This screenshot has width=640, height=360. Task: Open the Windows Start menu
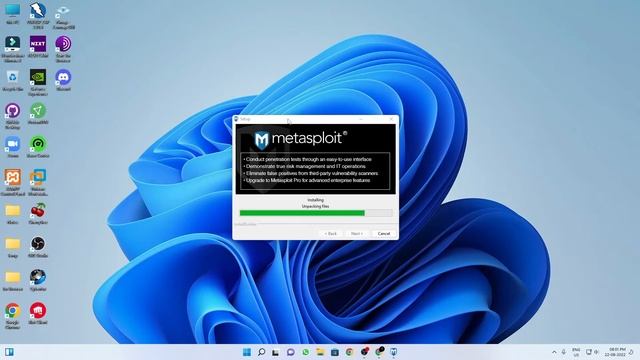pos(247,352)
